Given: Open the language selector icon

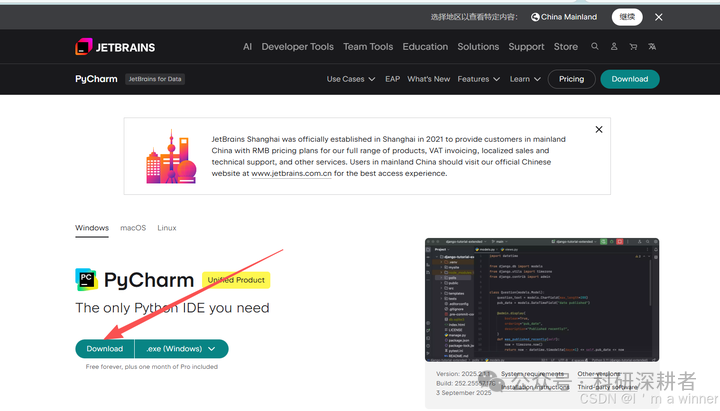Looking at the screenshot, I should (x=652, y=46).
